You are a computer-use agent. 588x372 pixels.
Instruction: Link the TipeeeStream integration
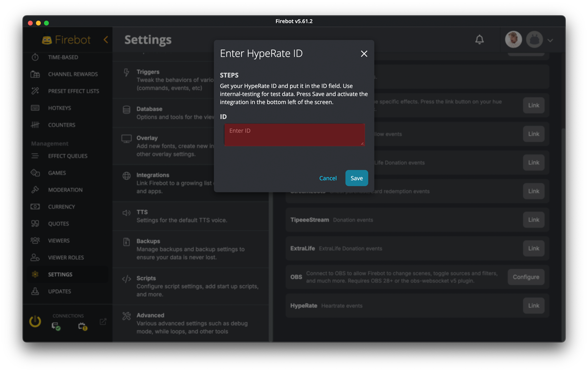[x=534, y=220]
